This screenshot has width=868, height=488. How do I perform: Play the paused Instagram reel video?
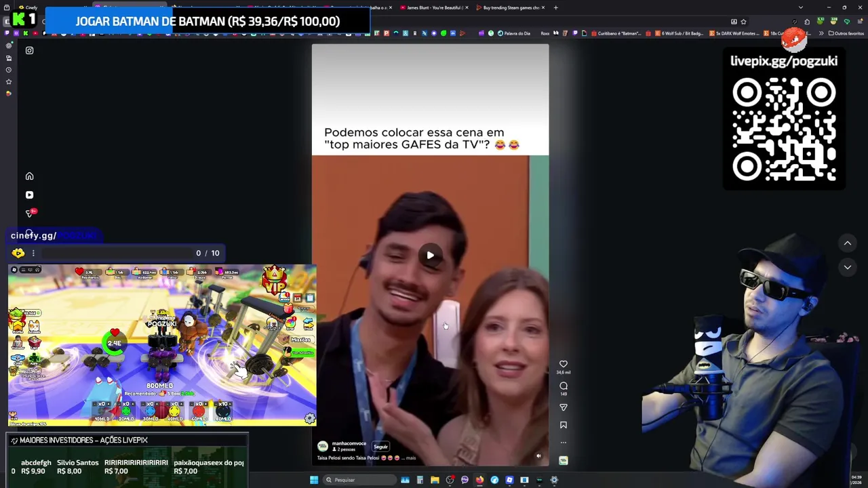click(x=430, y=256)
